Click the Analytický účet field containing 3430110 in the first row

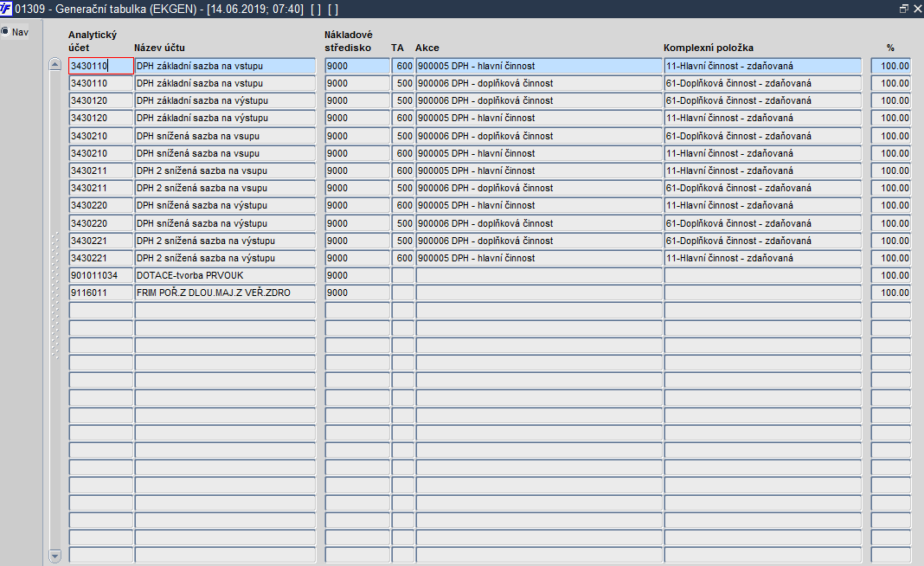(100, 66)
